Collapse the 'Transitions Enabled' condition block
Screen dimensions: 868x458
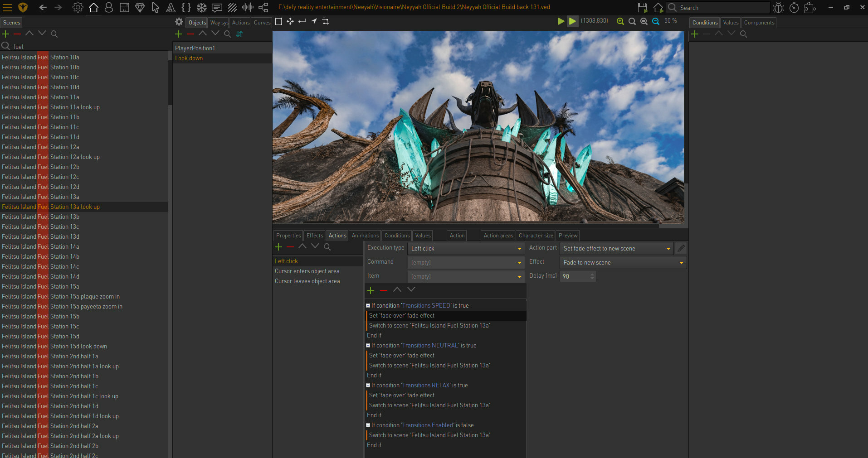368,425
